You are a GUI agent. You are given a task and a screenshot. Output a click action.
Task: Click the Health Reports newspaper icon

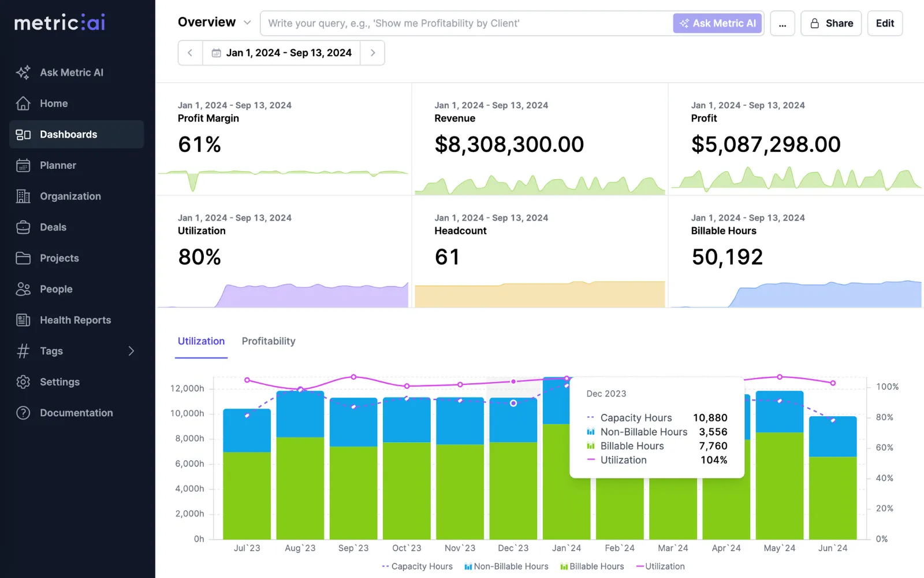point(23,320)
